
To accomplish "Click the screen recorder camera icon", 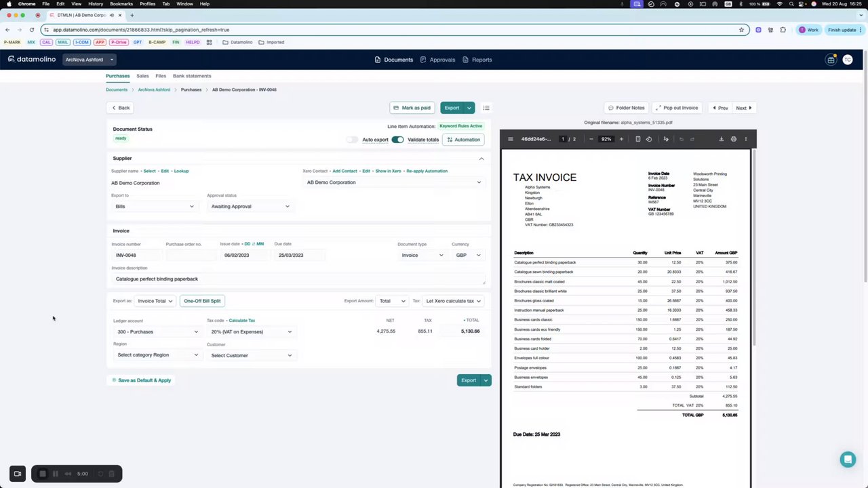I will [18, 474].
